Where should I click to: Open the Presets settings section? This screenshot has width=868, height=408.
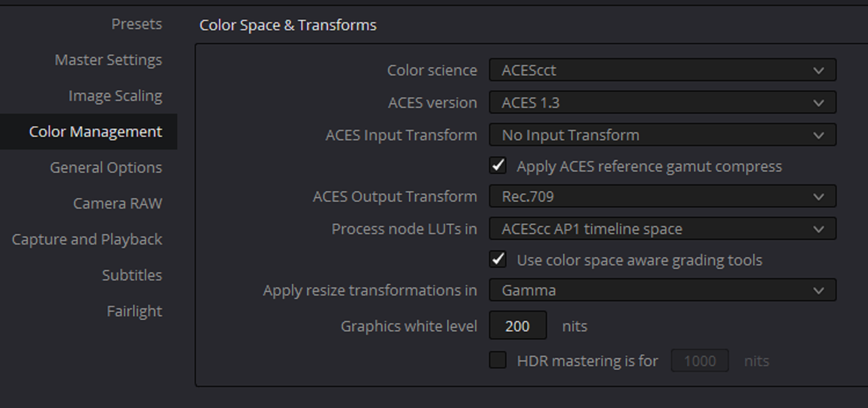coord(136,24)
